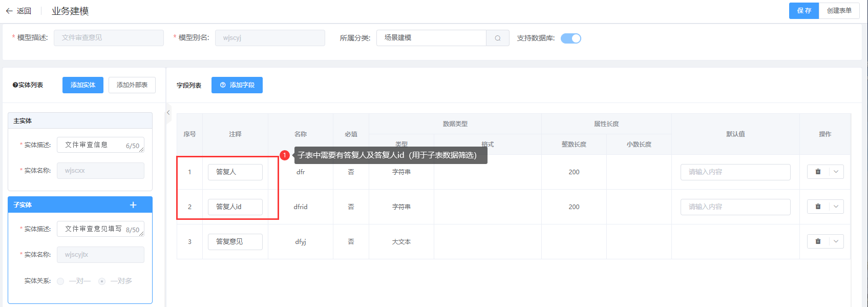Click the 添加字段 button
This screenshot has height=307, width=868.
[x=237, y=85]
